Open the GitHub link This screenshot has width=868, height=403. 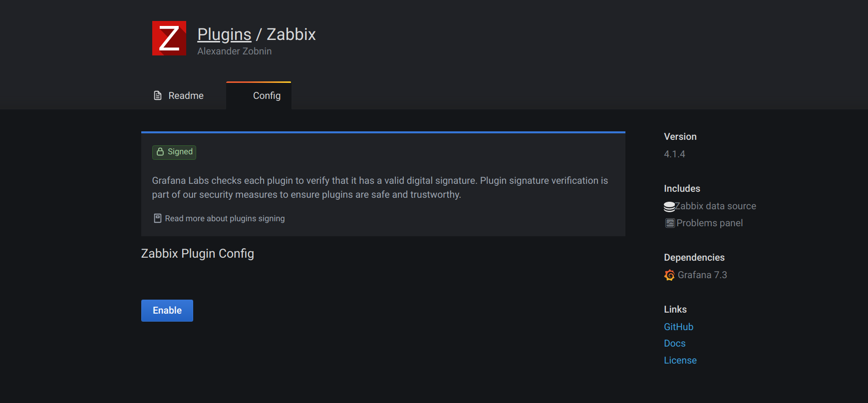(x=678, y=327)
